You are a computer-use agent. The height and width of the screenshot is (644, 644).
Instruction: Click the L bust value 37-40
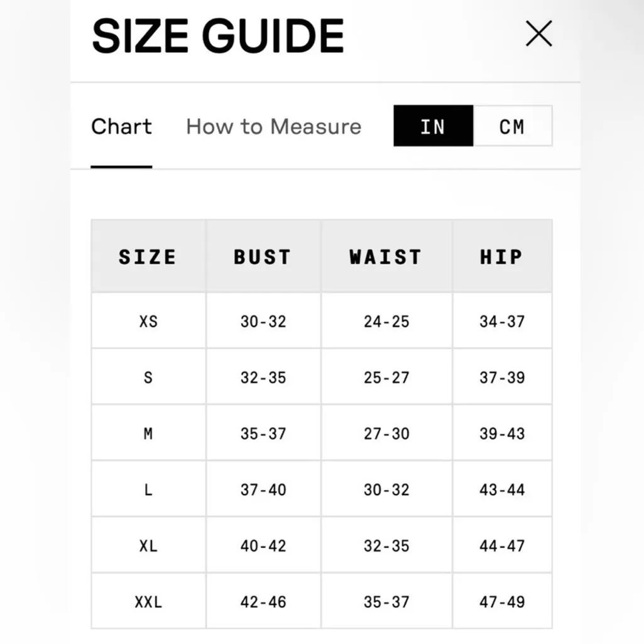pyautogui.click(x=263, y=489)
